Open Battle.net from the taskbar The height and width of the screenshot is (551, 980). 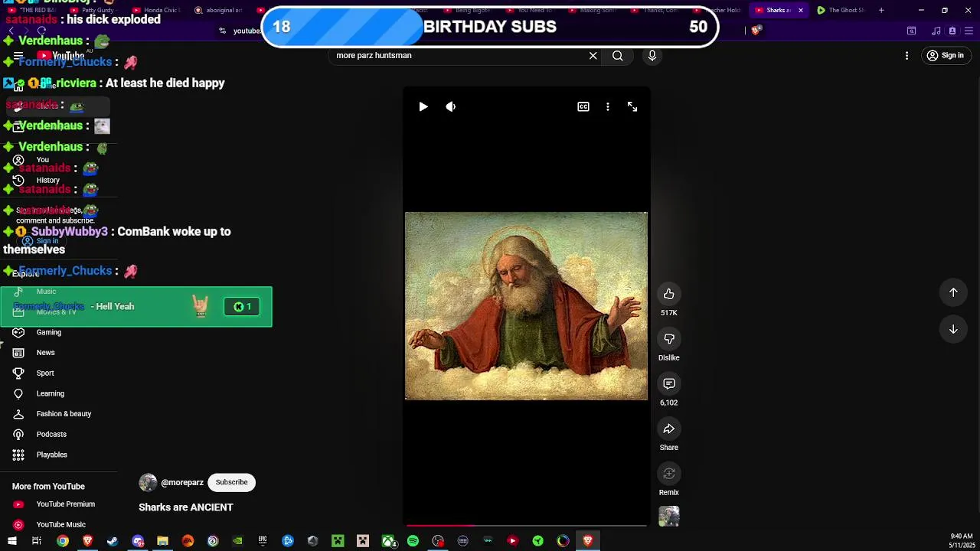(288, 541)
